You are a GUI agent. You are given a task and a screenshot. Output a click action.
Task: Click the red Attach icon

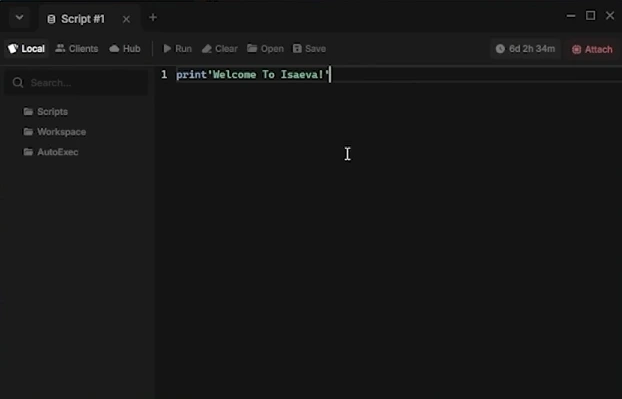coord(576,50)
